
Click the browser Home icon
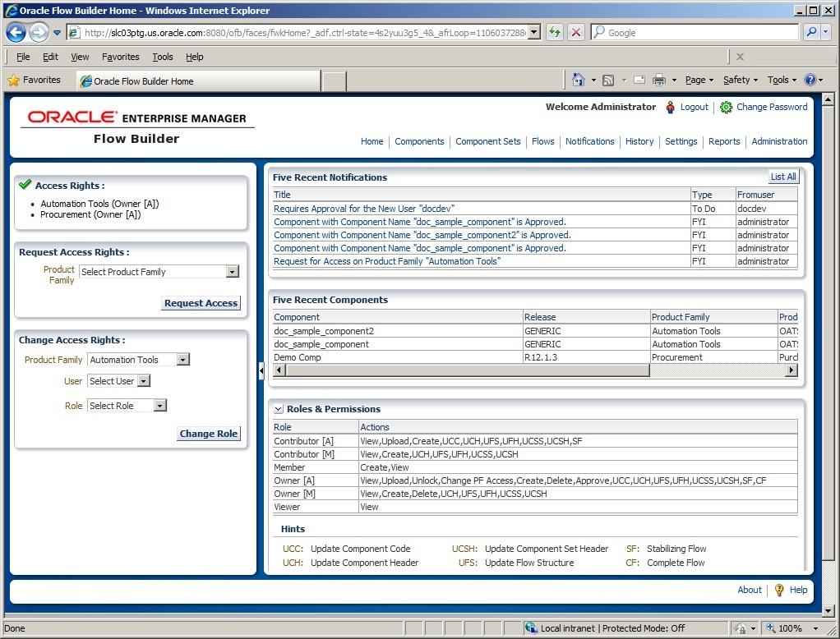(578, 80)
